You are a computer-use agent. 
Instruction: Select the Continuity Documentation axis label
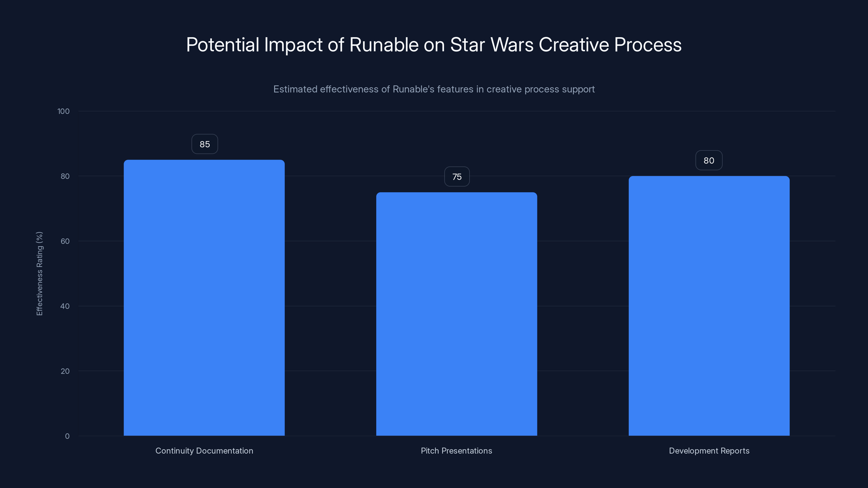[204, 451]
